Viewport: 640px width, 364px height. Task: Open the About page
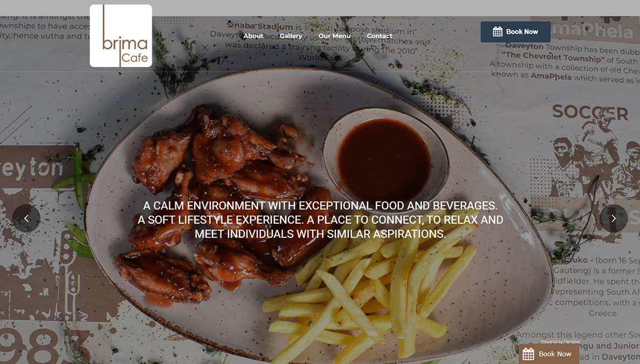coord(253,36)
